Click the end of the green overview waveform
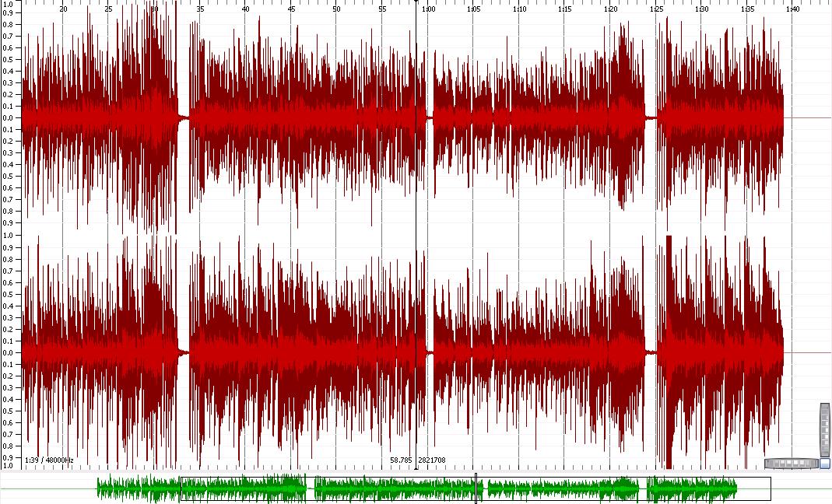The height and width of the screenshot is (504, 832). [735, 488]
